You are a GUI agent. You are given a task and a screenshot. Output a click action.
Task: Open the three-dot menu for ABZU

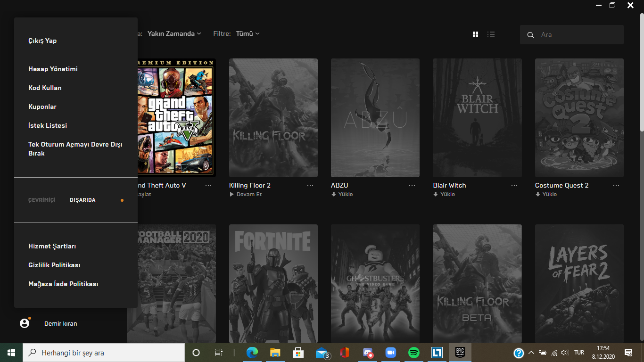[412, 186]
